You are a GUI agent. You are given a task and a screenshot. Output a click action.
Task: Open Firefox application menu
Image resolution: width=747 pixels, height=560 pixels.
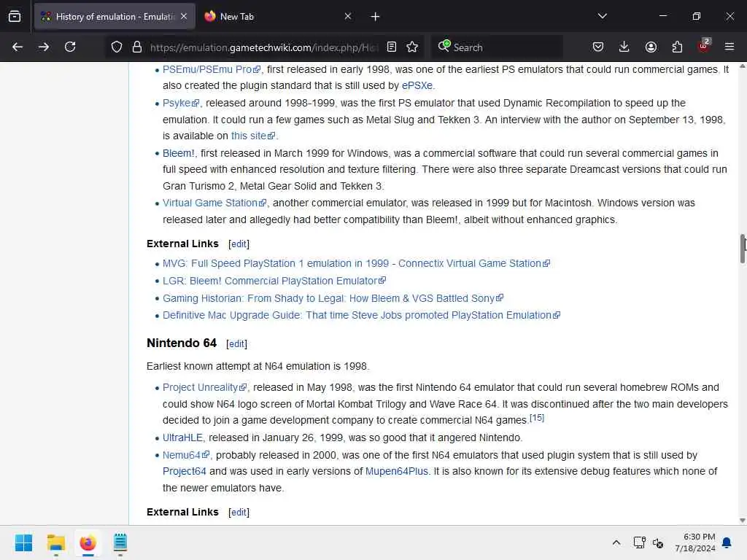point(729,47)
